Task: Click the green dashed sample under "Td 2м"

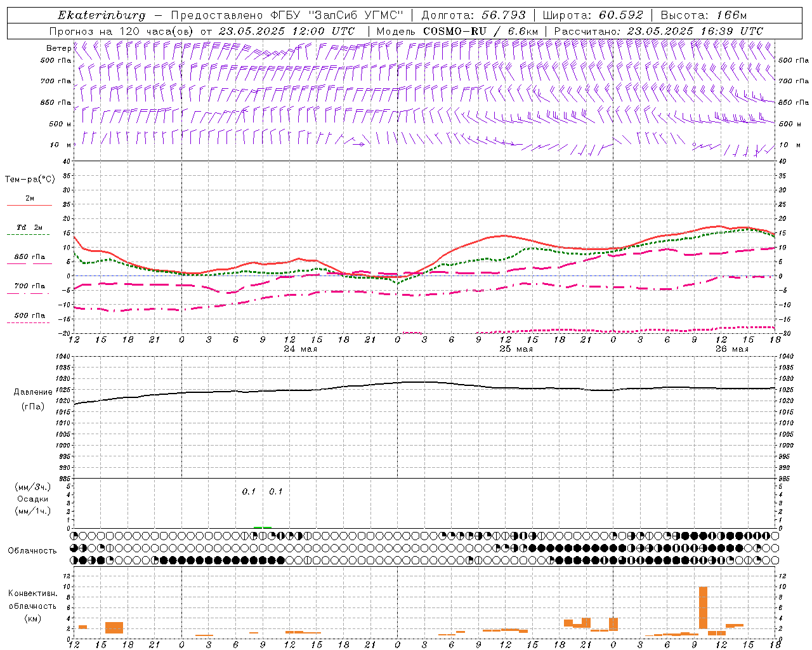Action: tap(28, 235)
